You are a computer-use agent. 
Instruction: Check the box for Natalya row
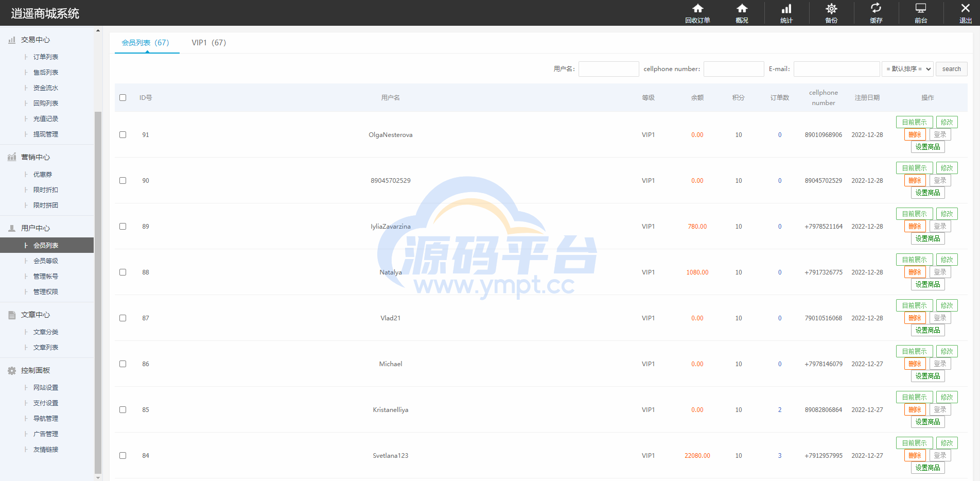[122, 272]
